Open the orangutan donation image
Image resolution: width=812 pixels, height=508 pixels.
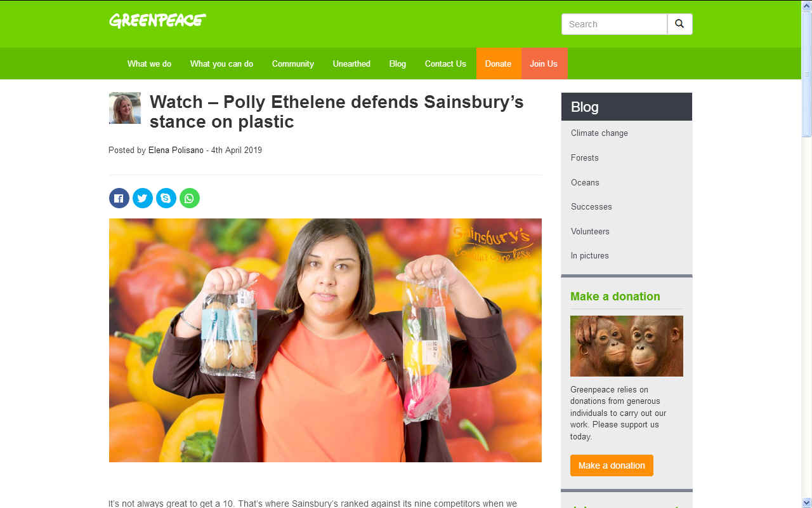[627, 346]
